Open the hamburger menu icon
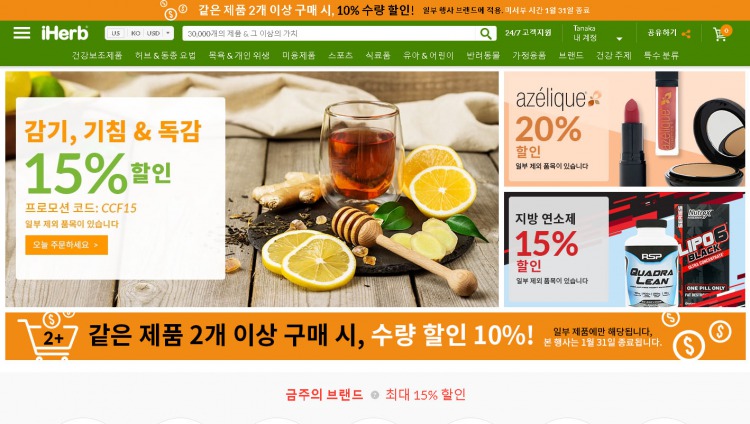Viewport: 750px width, 424px height. point(22,33)
